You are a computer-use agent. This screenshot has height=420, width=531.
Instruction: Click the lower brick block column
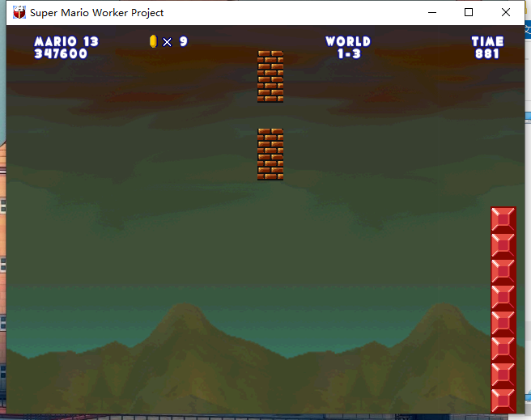270,155
